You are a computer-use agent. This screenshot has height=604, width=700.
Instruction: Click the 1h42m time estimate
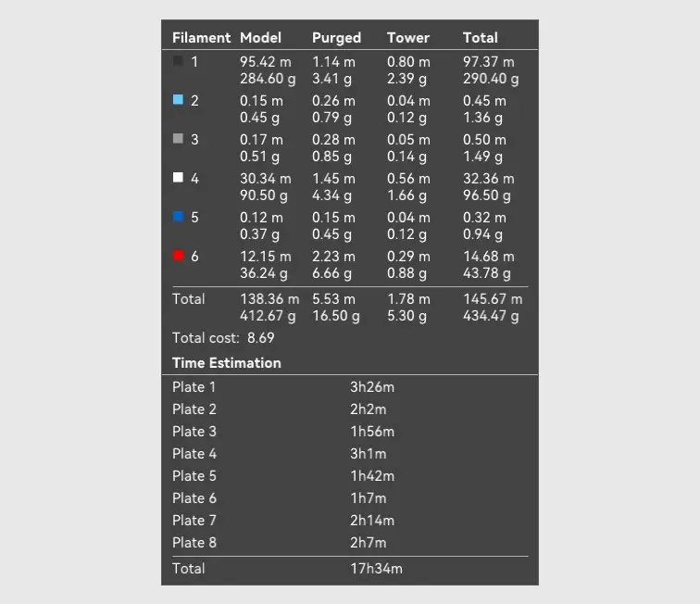click(372, 476)
